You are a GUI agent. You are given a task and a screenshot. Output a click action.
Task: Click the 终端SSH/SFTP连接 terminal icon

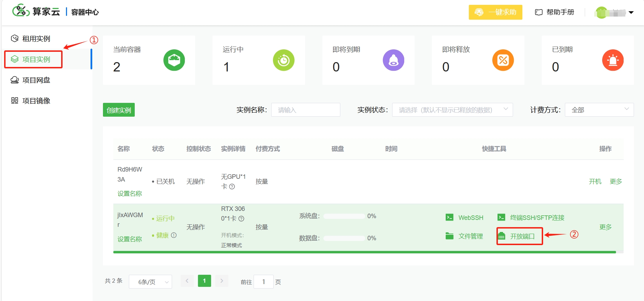[501, 217]
